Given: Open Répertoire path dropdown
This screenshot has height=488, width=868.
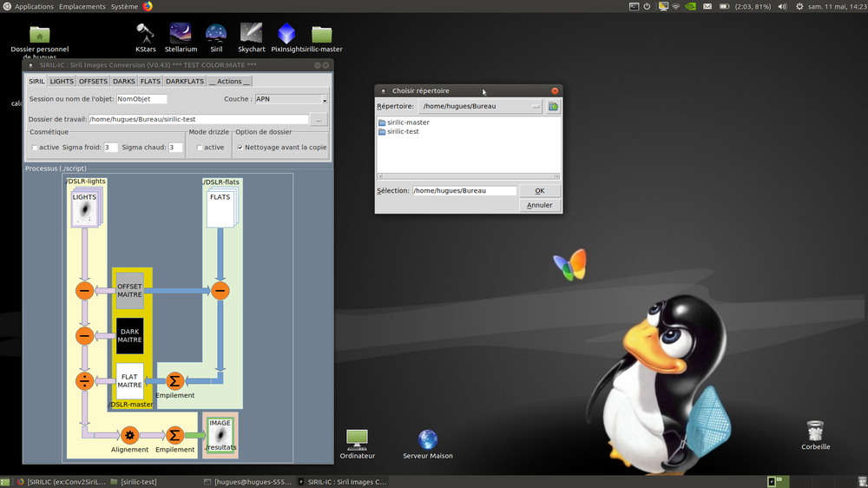Looking at the screenshot, I should point(481,106).
